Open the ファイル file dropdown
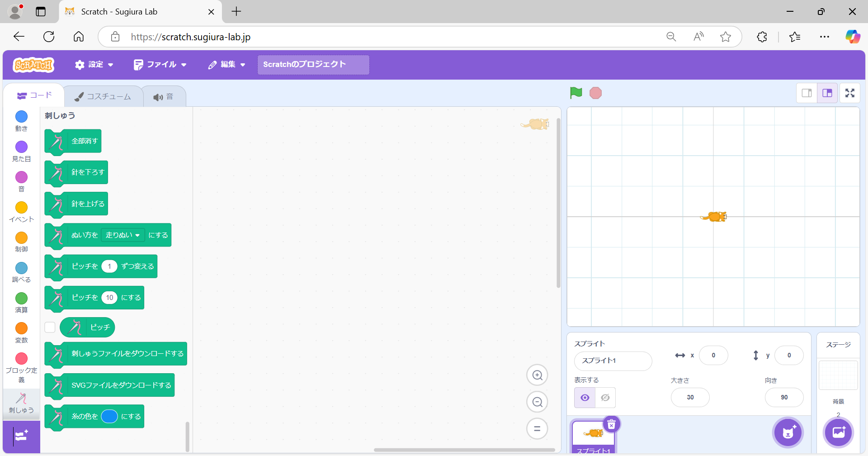The height and width of the screenshot is (456, 868). [160, 65]
